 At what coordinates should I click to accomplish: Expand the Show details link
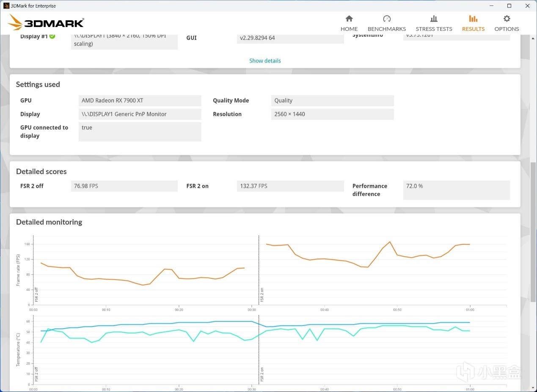pos(265,60)
